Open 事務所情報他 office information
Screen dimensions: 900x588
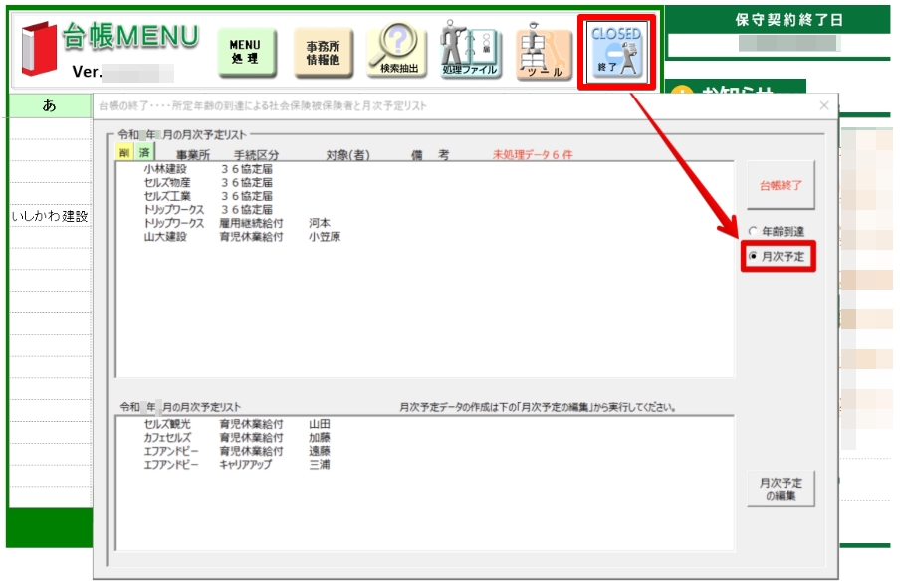(x=323, y=52)
